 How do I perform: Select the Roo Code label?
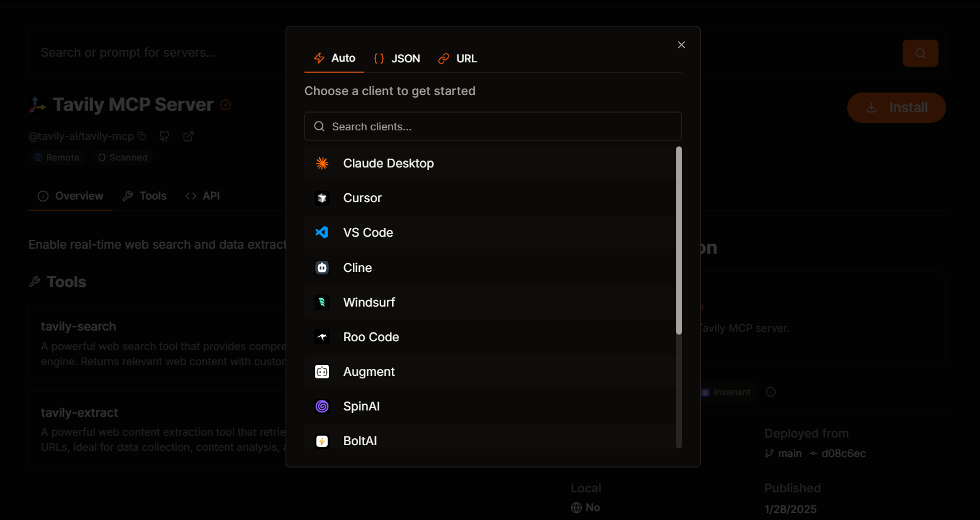click(371, 337)
